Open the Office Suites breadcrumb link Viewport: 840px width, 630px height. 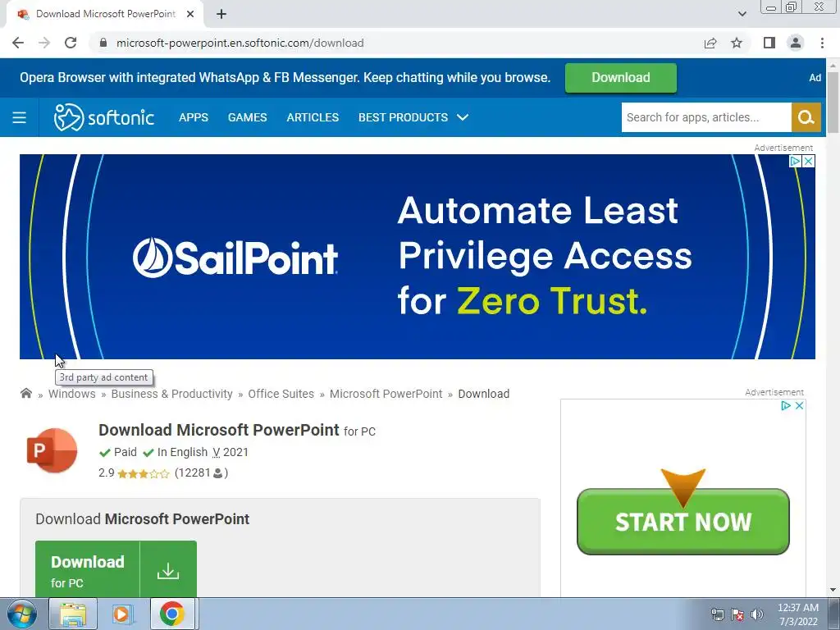pos(281,394)
